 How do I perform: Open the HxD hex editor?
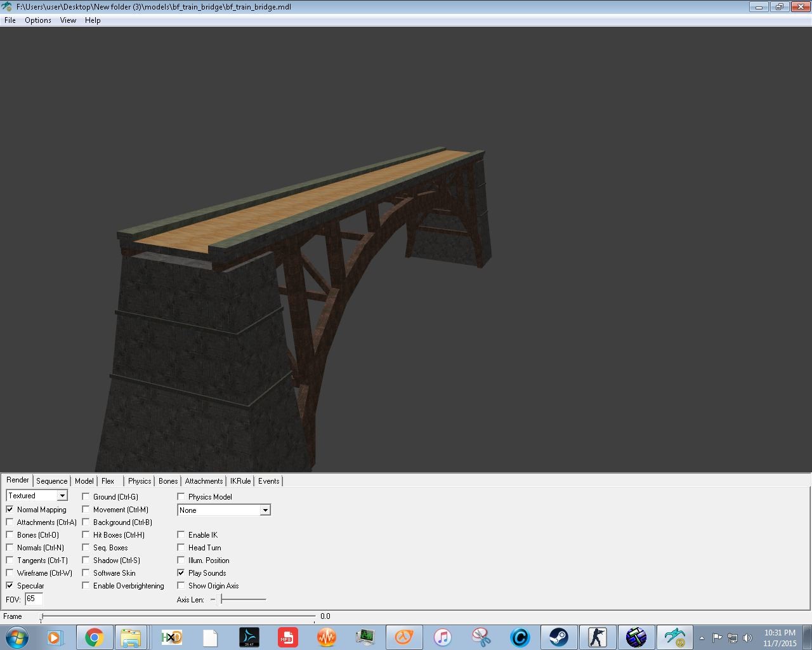coord(171,637)
